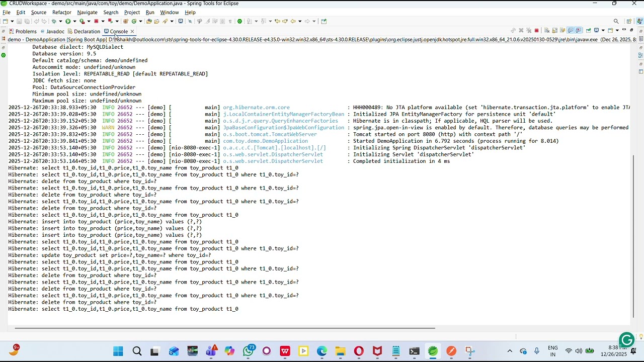Screen dimensions: 644x362
Task: Terminate the process with console red square
Action: click(536, 30)
